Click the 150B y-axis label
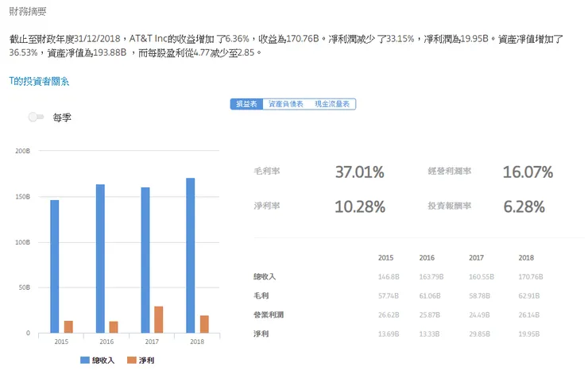Viewport: 588px width, 374px height. point(22,197)
